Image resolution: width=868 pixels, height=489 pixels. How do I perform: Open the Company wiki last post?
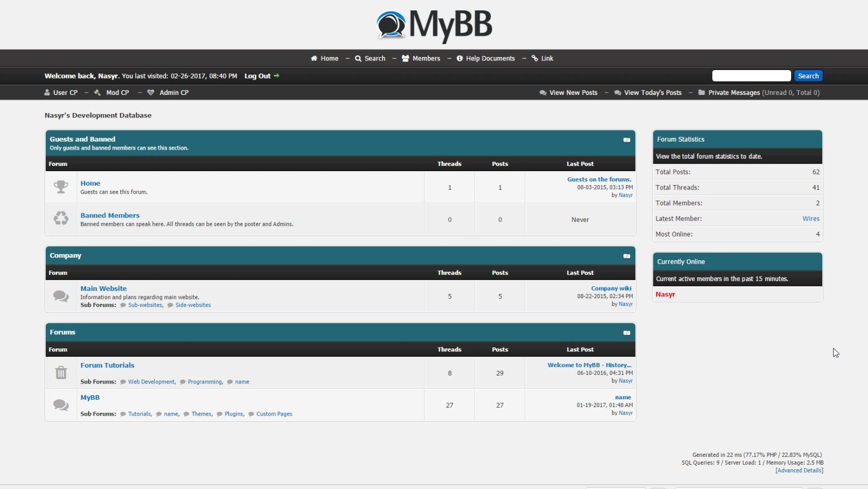tap(611, 288)
